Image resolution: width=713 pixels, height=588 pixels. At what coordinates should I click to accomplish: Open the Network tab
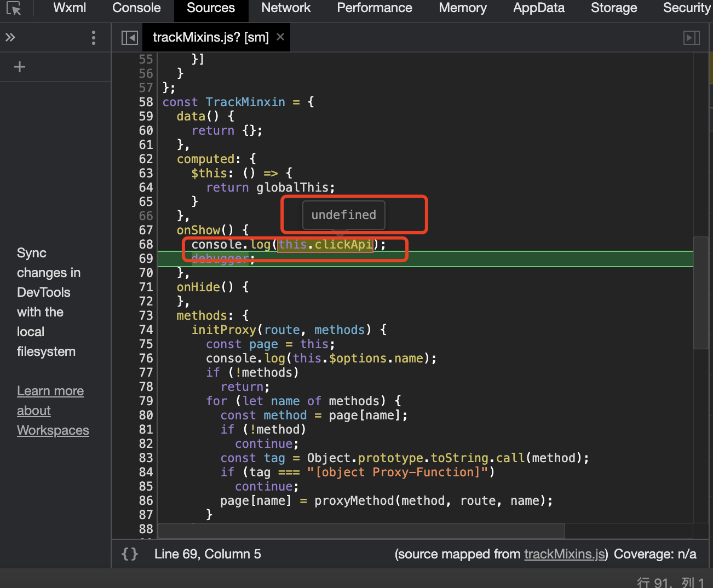coord(286,8)
